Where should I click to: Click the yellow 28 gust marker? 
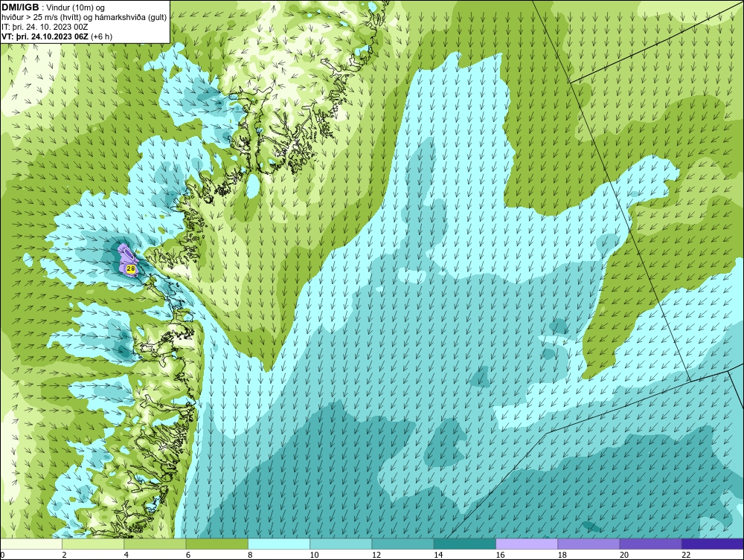(131, 269)
